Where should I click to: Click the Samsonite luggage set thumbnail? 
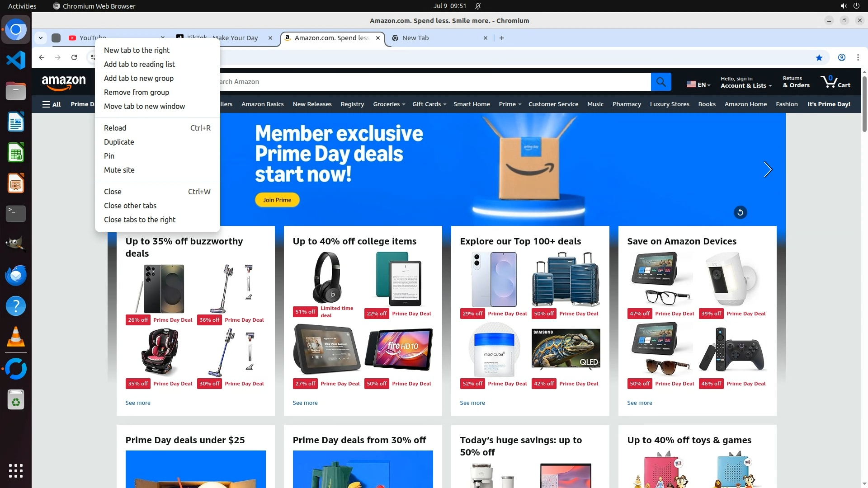pyautogui.click(x=566, y=280)
